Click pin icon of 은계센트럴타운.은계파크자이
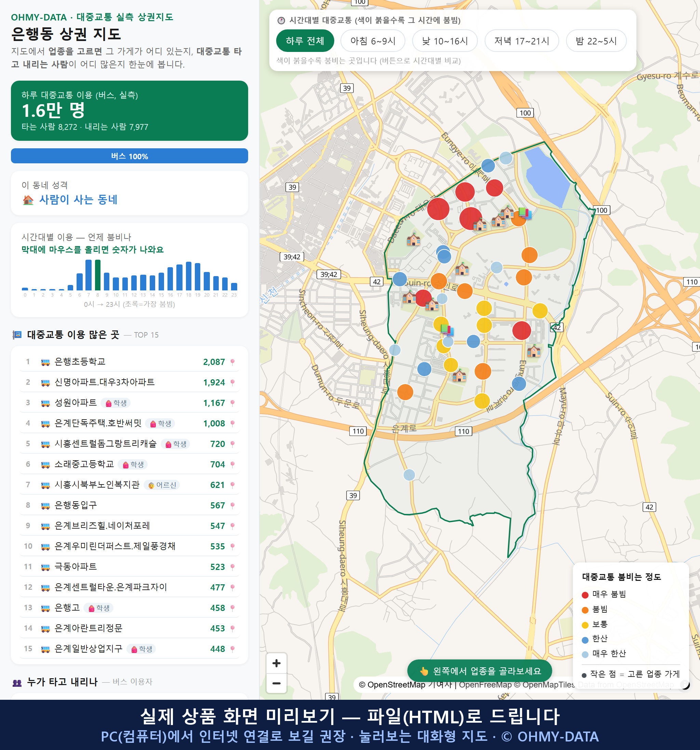The image size is (700, 750). [x=232, y=587]
